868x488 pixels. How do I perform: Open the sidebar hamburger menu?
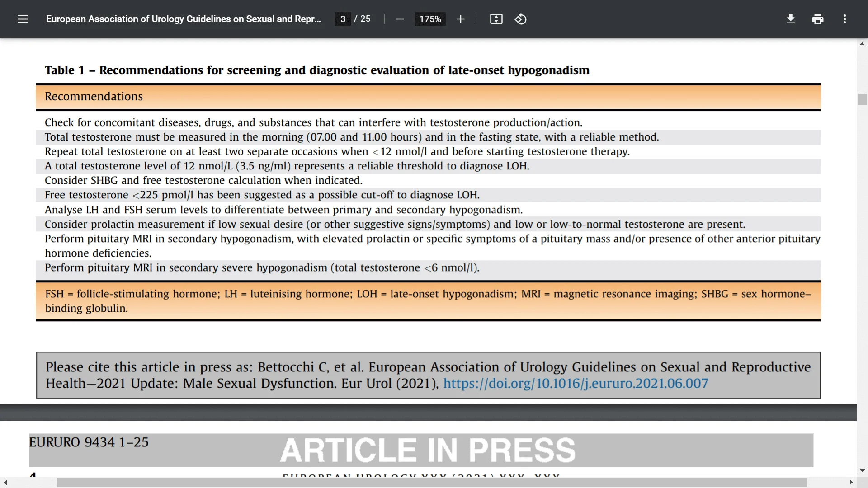pyautogui.click(x=23, y=19)
